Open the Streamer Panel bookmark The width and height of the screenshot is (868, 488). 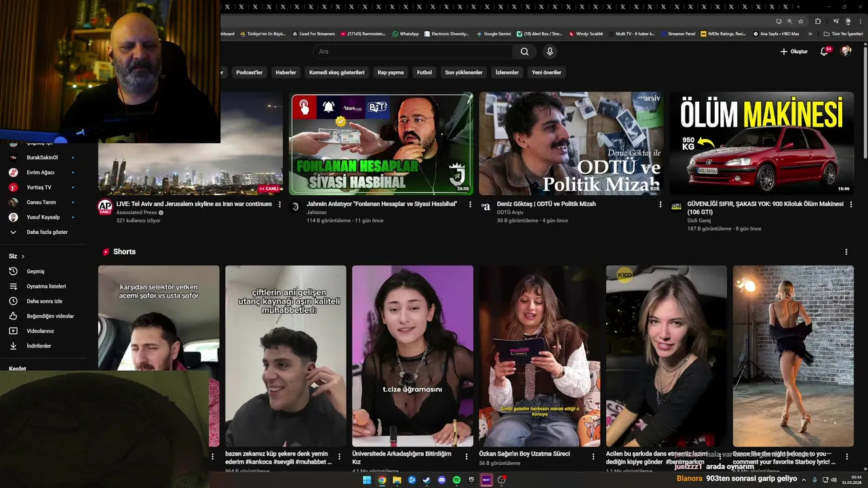pos(677,33)
